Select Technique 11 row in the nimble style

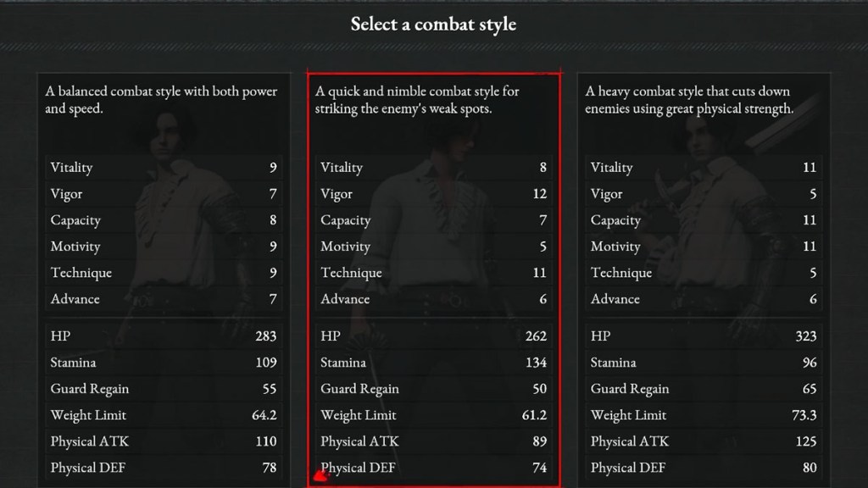coord(433,273)
